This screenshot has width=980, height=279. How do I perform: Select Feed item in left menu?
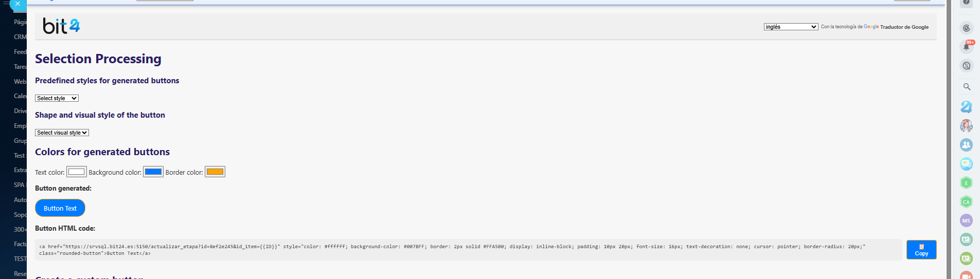coord(20,52)
